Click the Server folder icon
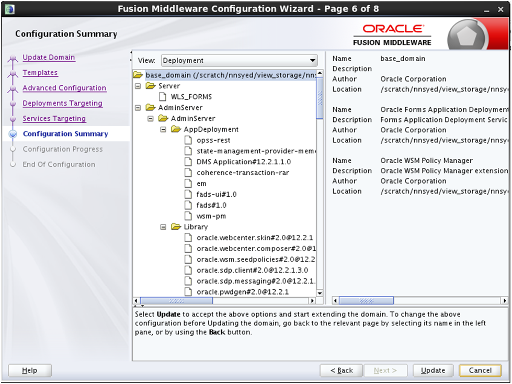This screenshot has height=384, width=512. pos(151,86)
